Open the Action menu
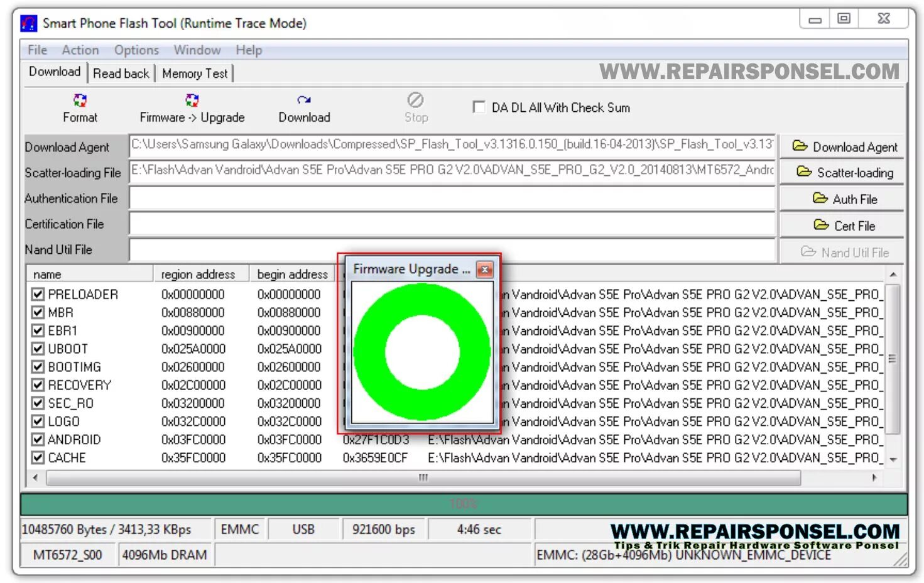The width and height of the screenshot is (924, 583). (x=80, y=50)
